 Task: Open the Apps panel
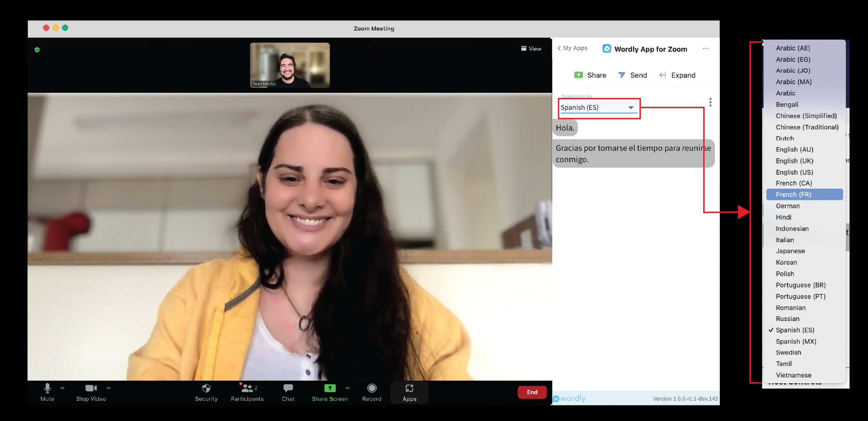coord(409,392)
